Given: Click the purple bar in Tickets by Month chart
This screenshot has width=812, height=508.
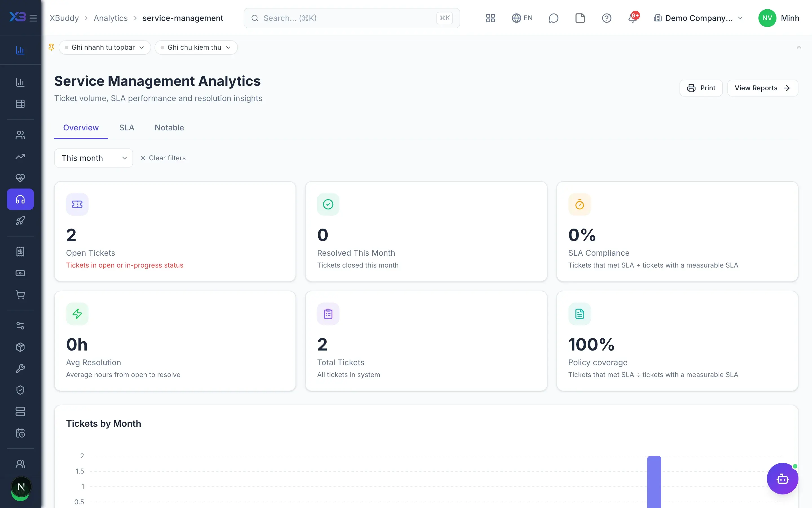Looking at the screenshot, I should (654, 481).
